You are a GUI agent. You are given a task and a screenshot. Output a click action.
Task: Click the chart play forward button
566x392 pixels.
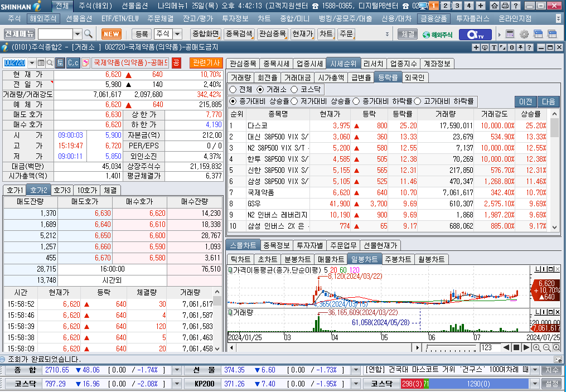point(526,347)
